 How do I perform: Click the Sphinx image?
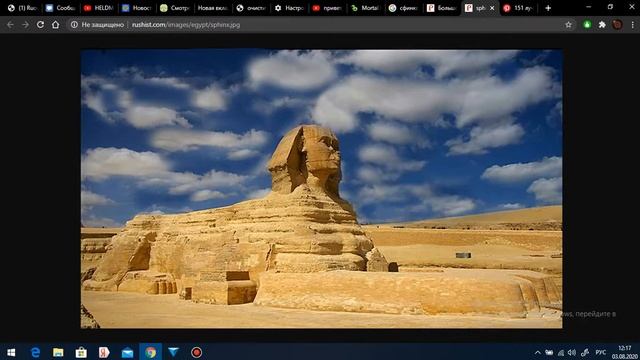(x=322, y=189)
